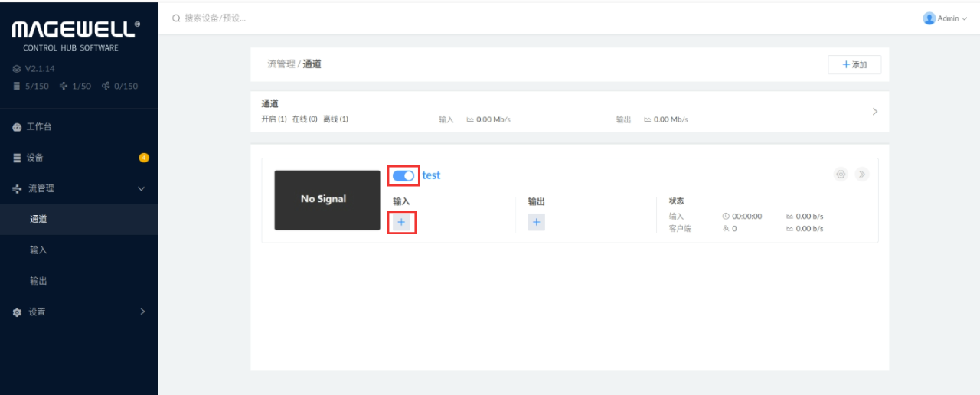
Task: Click the double-arrow icon on test channel
Action: point(862,175)
